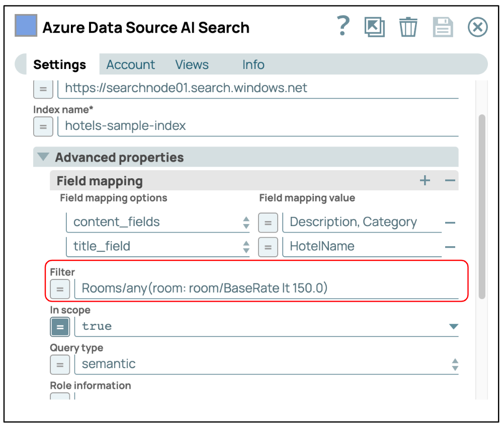The width and height of the screenshot is (504, 426).
Task: Open the In scope dropdown
Action: (453, 327)
